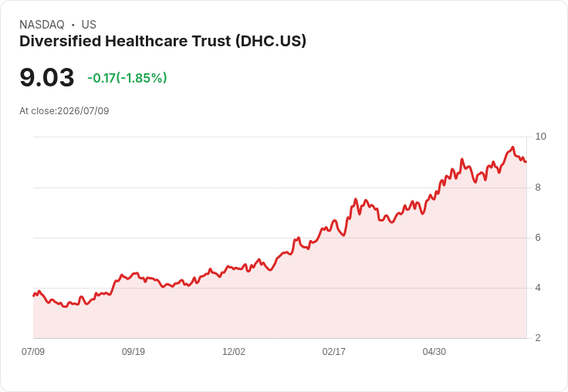Click the NASDAQ exchange label

[42, 25]
